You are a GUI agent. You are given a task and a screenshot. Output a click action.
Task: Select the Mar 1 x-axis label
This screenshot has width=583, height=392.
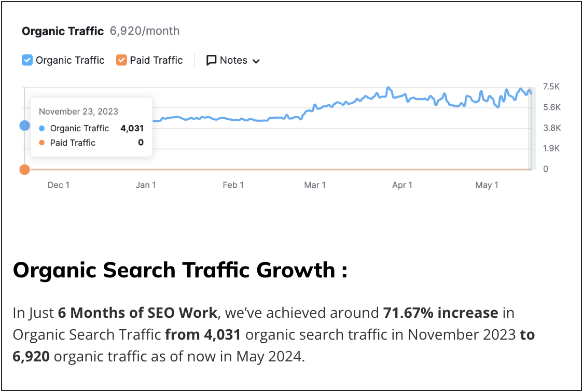(315, 185)
